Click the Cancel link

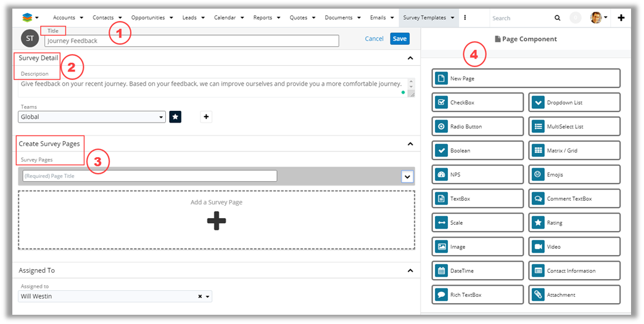tap(374, 39)
